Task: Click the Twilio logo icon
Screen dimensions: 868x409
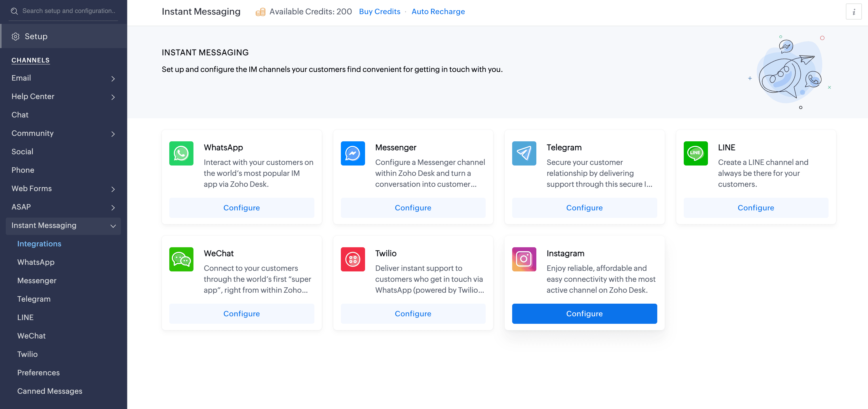Action: pyautogui.click(x=352, y=259)
